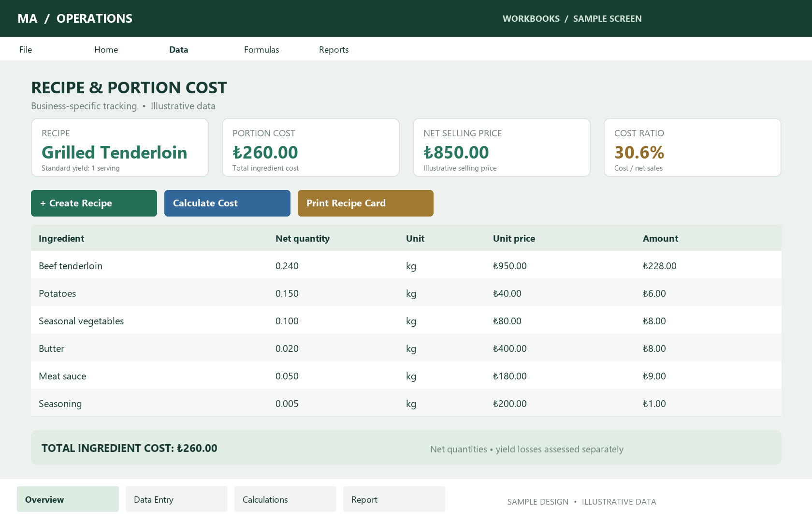
Task: Click the Create Recipe button
Action: pyautogui.click(x=94, y=203)
